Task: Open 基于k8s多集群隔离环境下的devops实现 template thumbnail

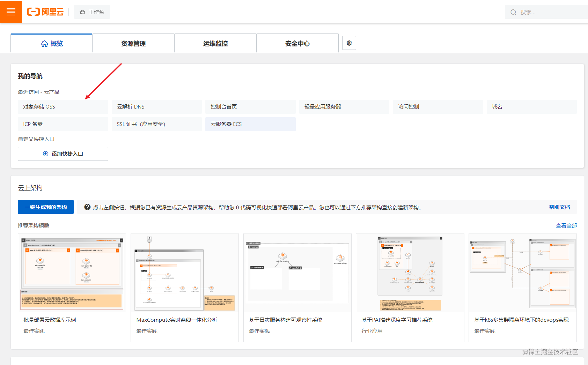Action: [523, 273]
